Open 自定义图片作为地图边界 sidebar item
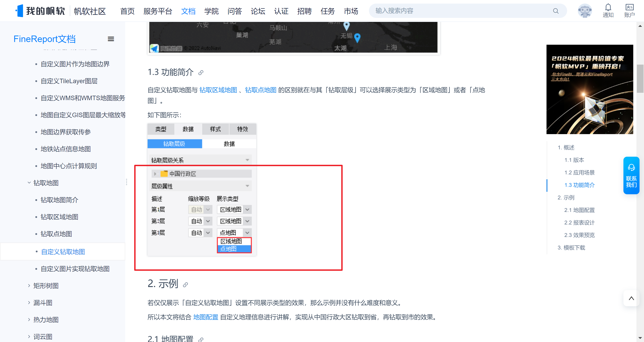The image size is (644, 342). pyautogui.click(x=75, y=64)
